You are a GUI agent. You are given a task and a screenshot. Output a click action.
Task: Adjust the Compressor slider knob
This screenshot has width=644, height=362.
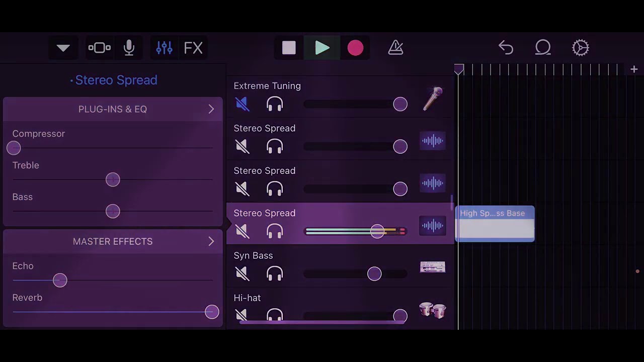pos(14,148)
